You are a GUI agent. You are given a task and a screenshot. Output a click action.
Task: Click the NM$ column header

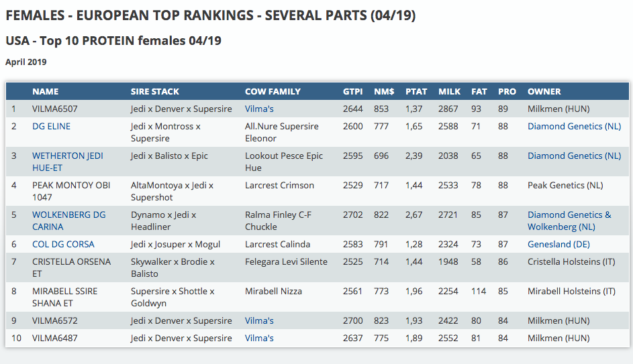[384, 91]
